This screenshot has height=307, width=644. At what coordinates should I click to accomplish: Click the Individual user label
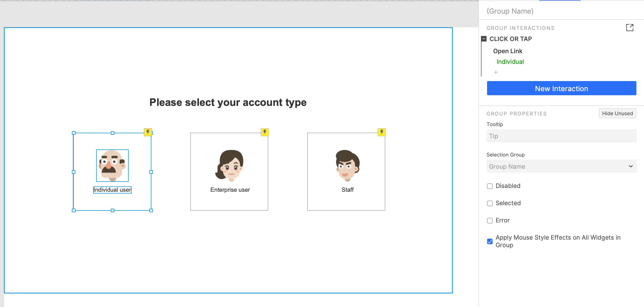112,190
